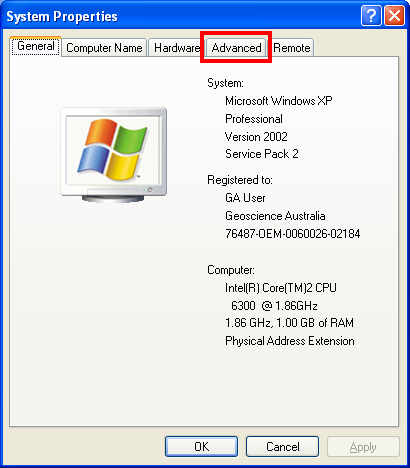Click the question mark Help icon
This screenshot has width=410, height=468.
(371, 16)
